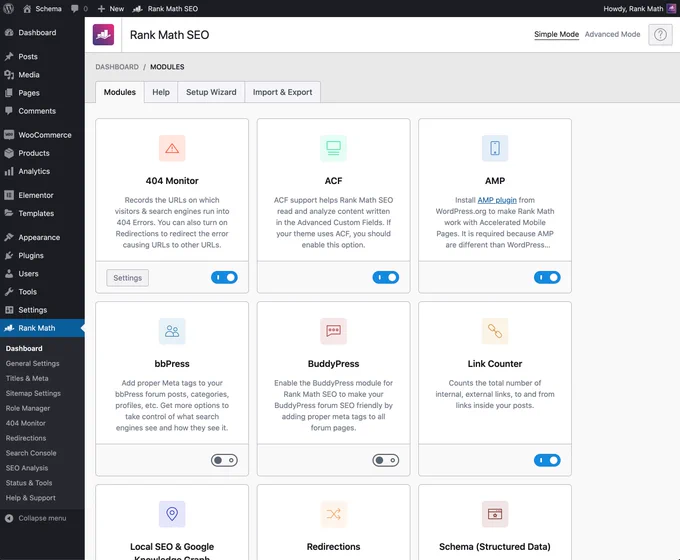
Task: Open comments bubble in admin bar
Action: point(75,8)
